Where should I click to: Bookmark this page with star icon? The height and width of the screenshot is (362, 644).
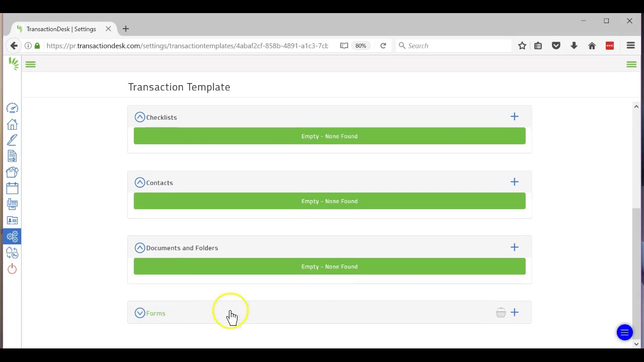coord(522,46)
